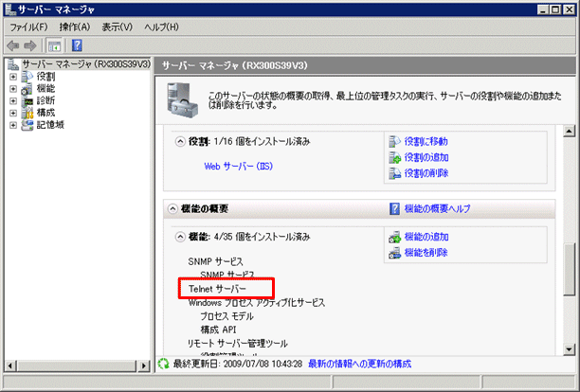Viewport: 580px width, 392px height.
Task: Click the tree pane horizontal scrollbar thumb
Action: (77, 366)
